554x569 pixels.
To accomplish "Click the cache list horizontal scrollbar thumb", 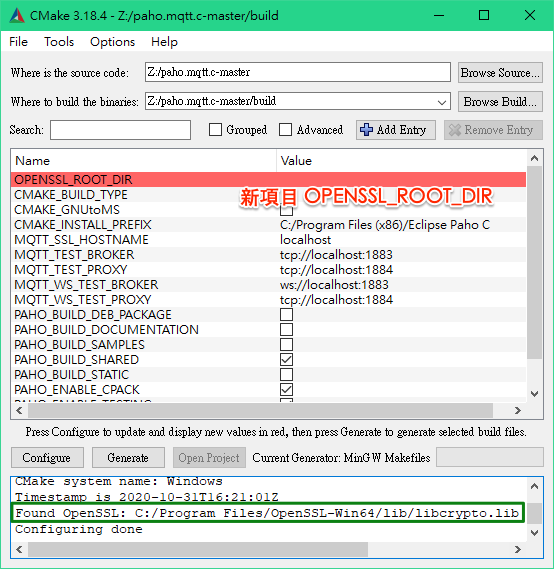I will (260, 410).
